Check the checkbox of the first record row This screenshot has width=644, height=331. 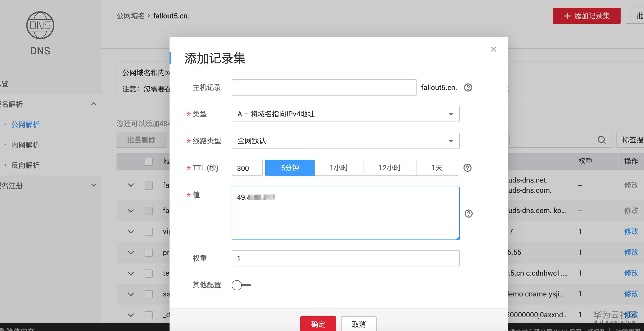click(x=149, y=185)
